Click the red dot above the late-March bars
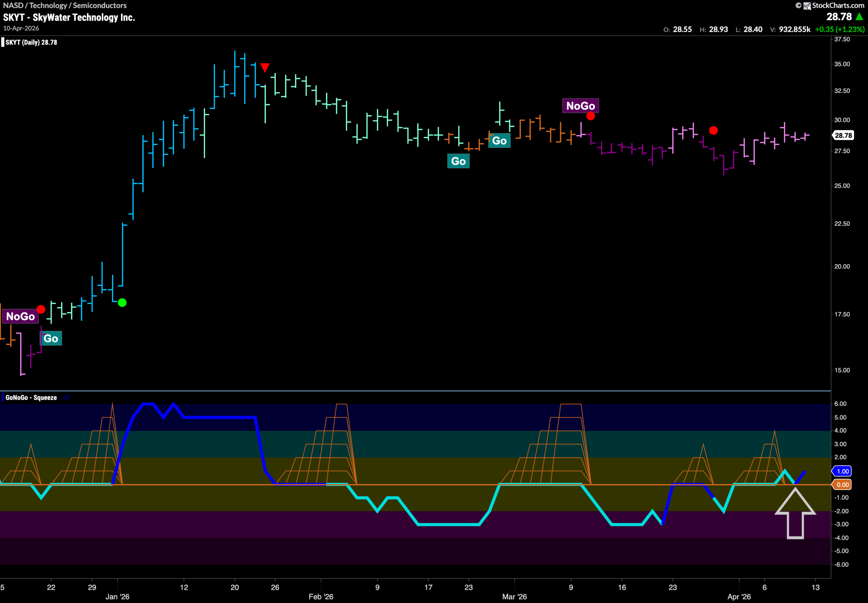The width and height of the screenshot is (868, 603). point(713,130)
